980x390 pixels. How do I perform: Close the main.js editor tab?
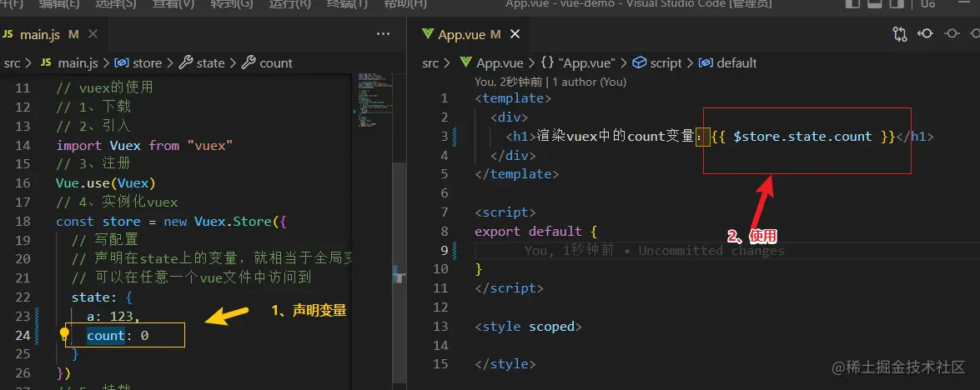[93, 34]
